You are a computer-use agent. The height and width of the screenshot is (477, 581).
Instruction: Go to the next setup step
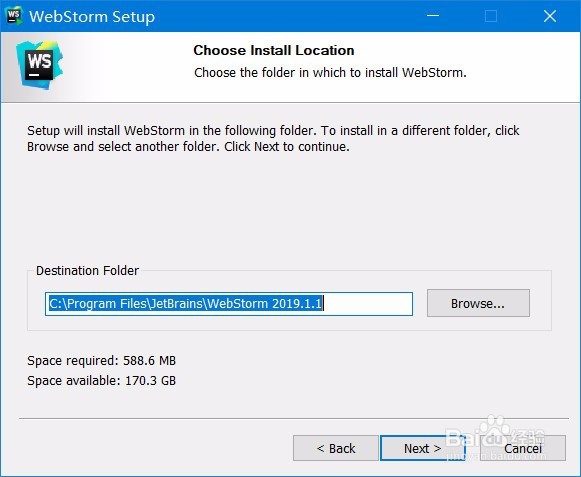[x=422, y=448]
